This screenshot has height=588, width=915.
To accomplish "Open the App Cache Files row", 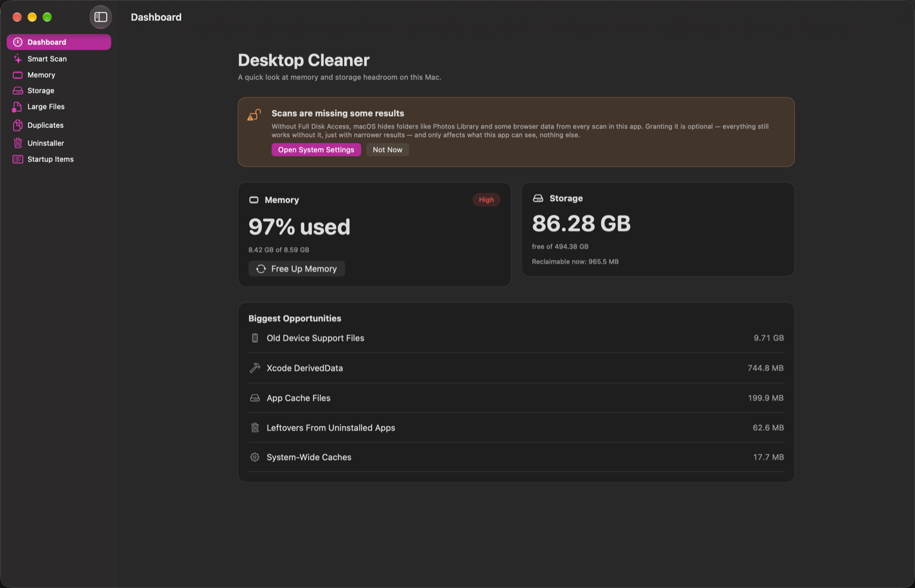I will [516, 398].
